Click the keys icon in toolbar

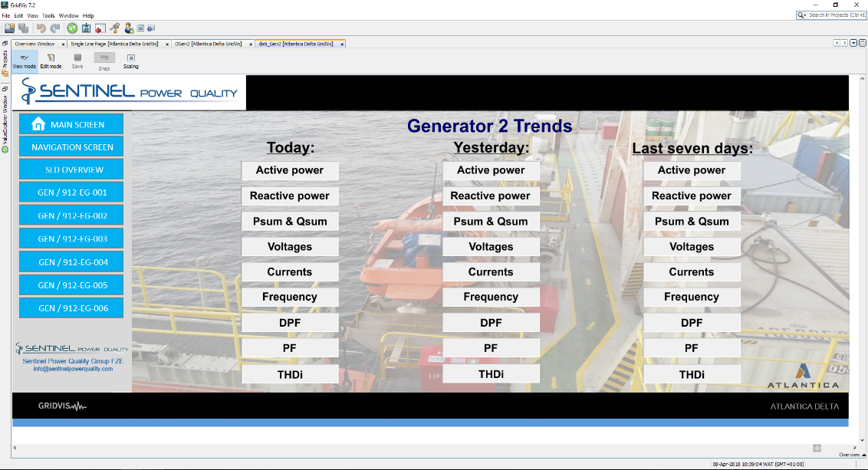point(114,28)
